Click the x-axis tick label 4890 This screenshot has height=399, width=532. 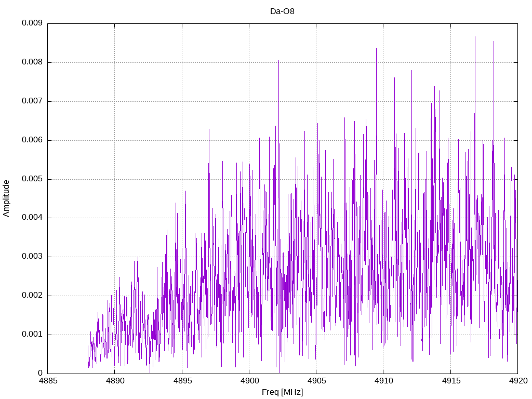pyautogui.click(x=115, y=381)
